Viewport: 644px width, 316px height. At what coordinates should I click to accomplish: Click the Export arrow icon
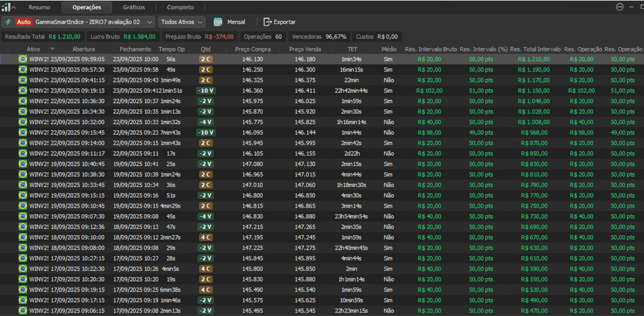[267, 22]
